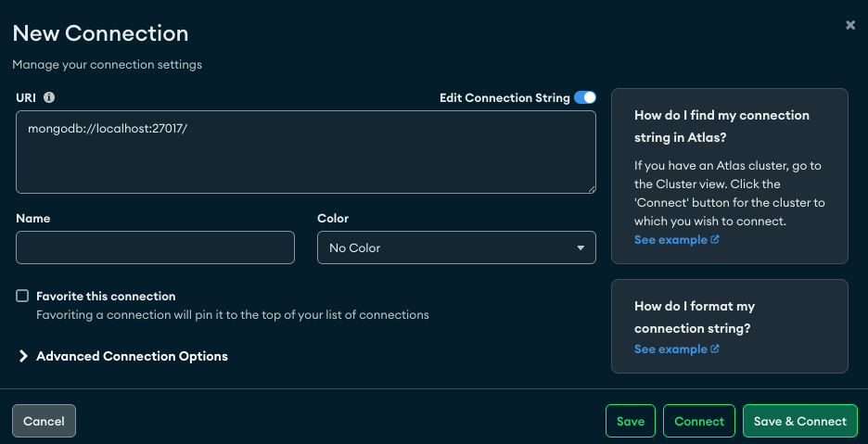The width and height of the screenshot is (868, 444).
Task: Click the Connect button
Action: (699, 421)
